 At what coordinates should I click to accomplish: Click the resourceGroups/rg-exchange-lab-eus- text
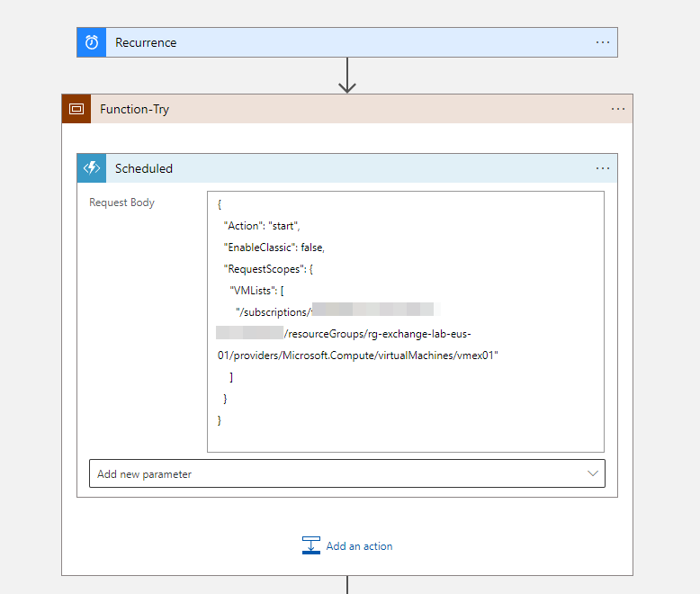click(x=378, y=334)
